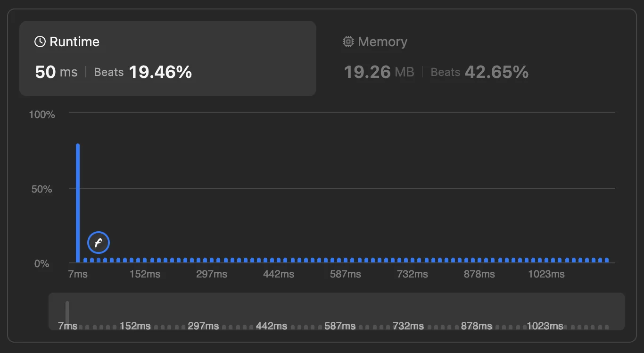Select the Runtime stats card
Screen dimensions: 644x353
click(168, 59)
